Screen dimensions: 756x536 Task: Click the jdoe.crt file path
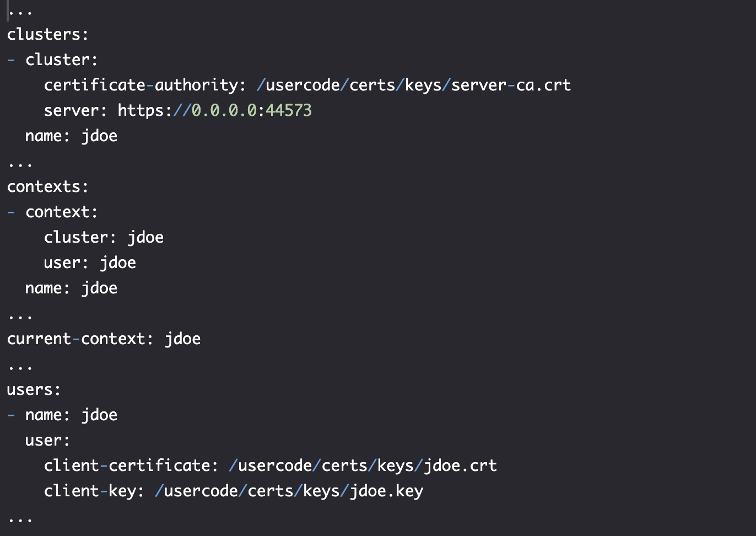363,465
